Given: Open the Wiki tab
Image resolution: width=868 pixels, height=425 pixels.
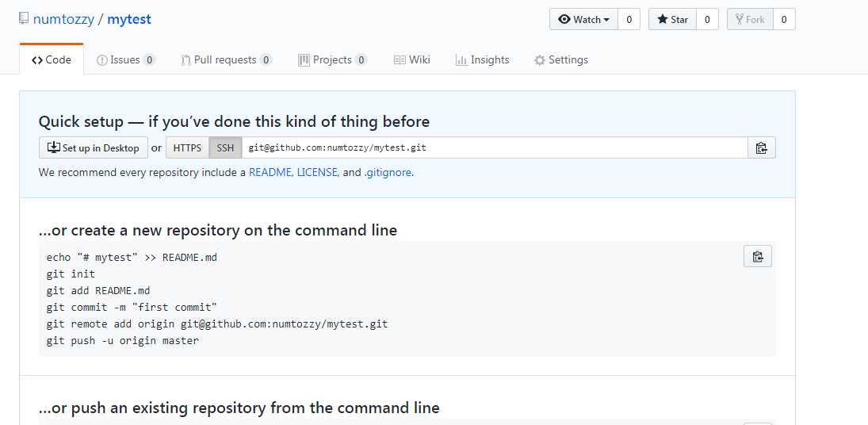Looking at the screenshot, I should coord(412,59).
